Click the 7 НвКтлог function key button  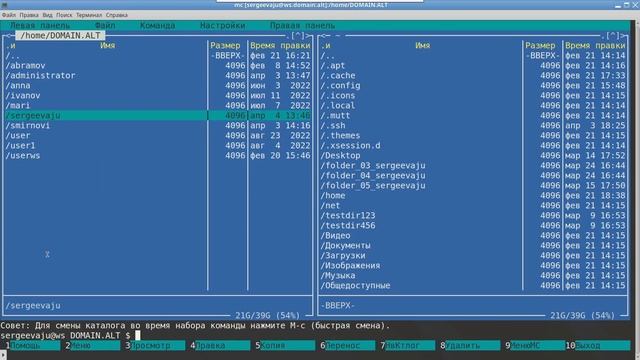pos(408,345)
